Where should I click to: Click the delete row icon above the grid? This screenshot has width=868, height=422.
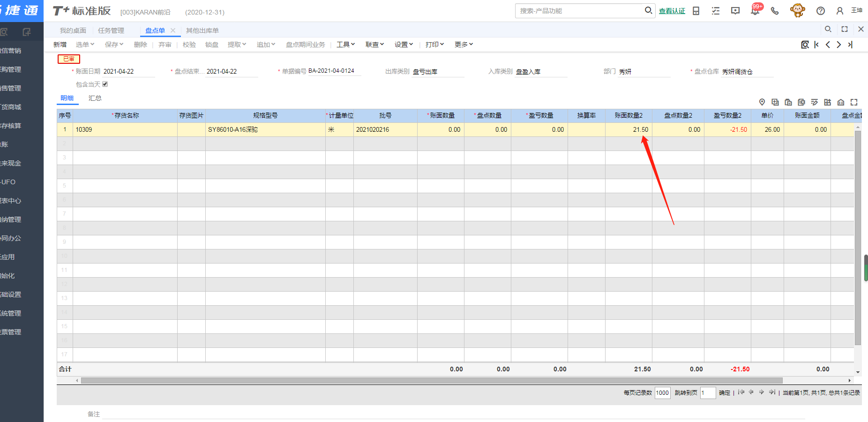coord(801,102)
